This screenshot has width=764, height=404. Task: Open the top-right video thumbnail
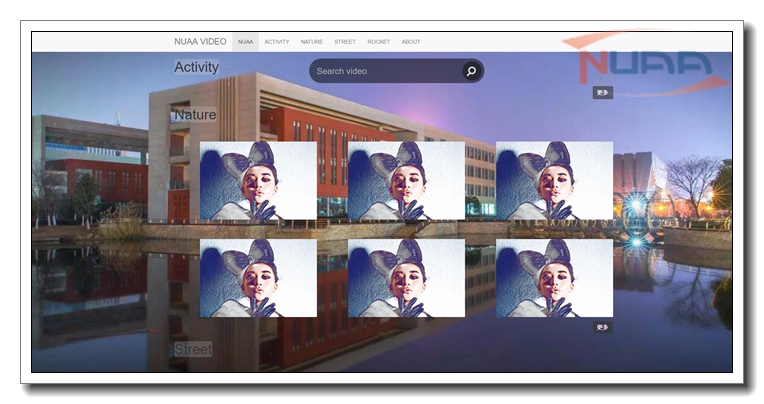[554, 180]
